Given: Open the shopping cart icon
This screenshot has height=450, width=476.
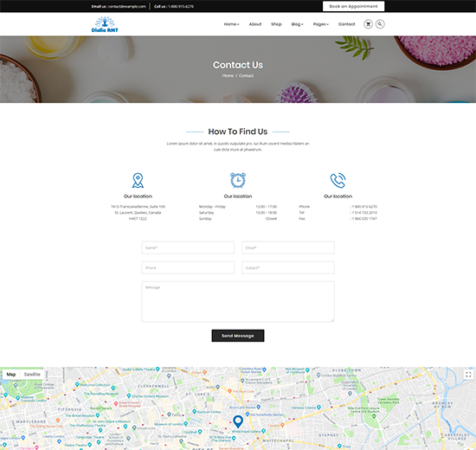Looking at the screenshot, I should point(368,24).
